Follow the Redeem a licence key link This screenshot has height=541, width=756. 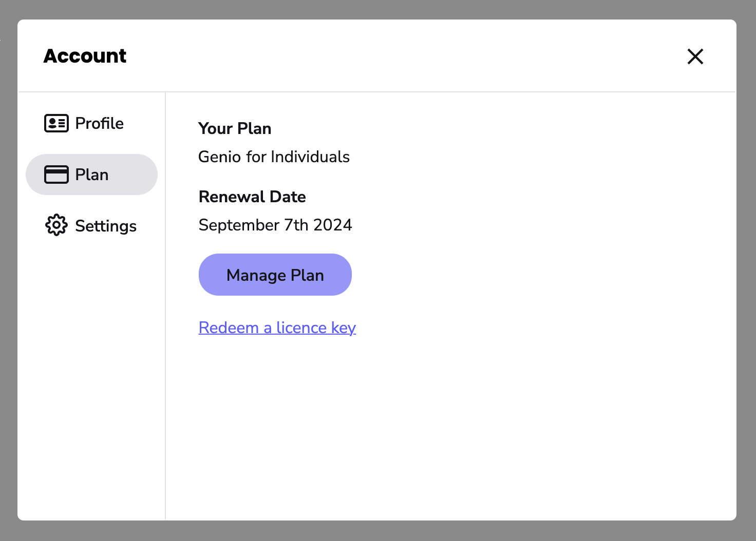(277, 327)
